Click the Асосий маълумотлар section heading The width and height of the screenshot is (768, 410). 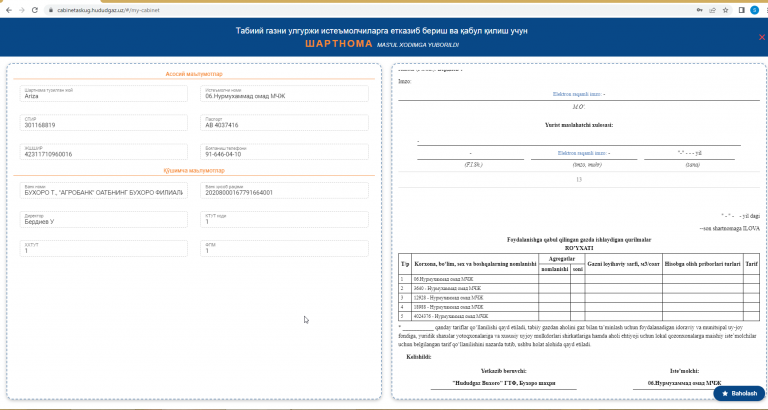pos(194,74)
